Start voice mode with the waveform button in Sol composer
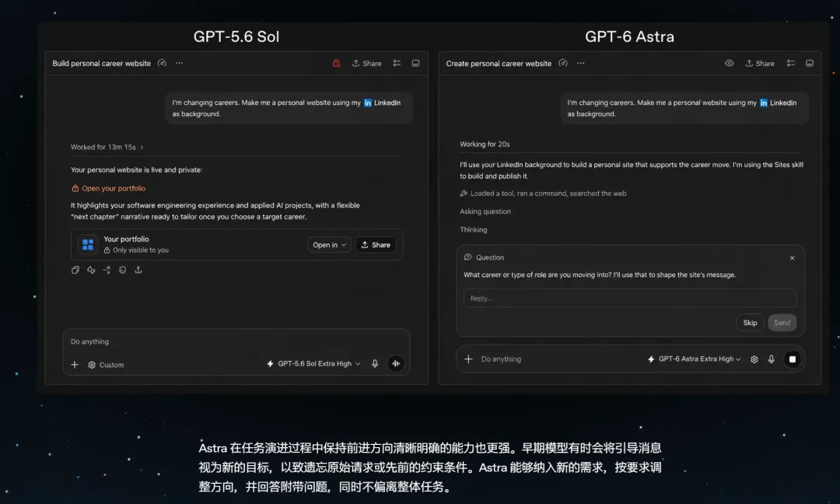 pyautogui.click(x=396, y=364)
